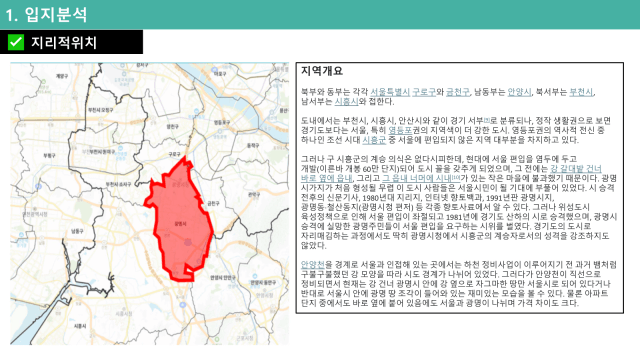
Task: Click the 안양시 동안구 map label
Action: (x=263, y=282)
